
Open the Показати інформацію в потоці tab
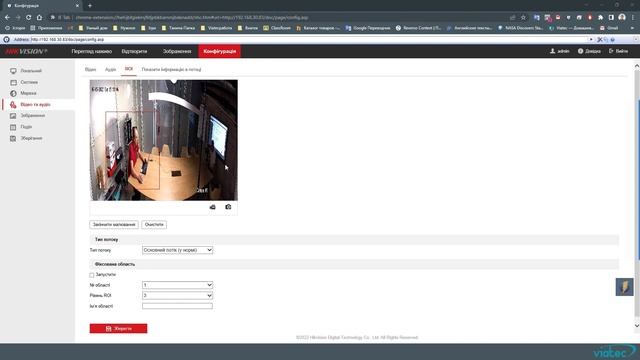coord(171,69)
